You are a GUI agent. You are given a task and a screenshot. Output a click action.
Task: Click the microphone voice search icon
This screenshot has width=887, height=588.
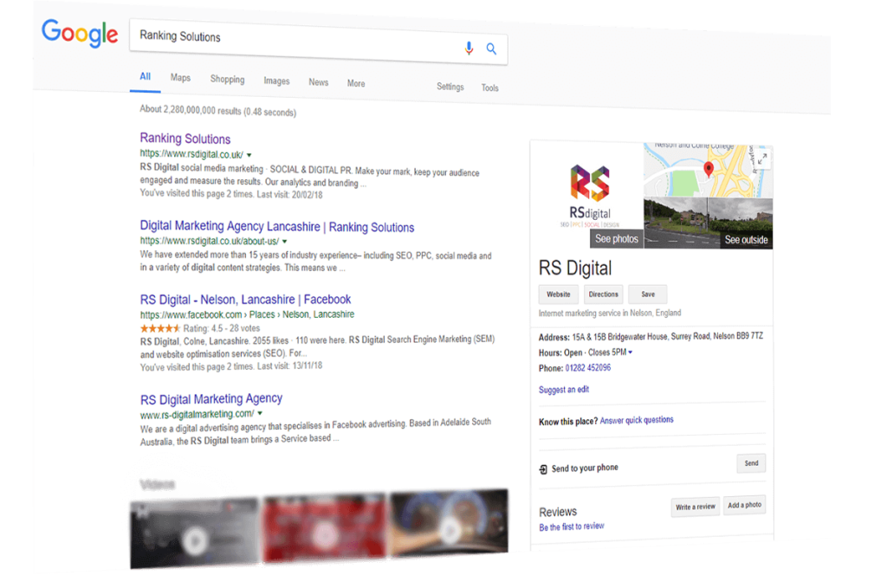(469, 48)
